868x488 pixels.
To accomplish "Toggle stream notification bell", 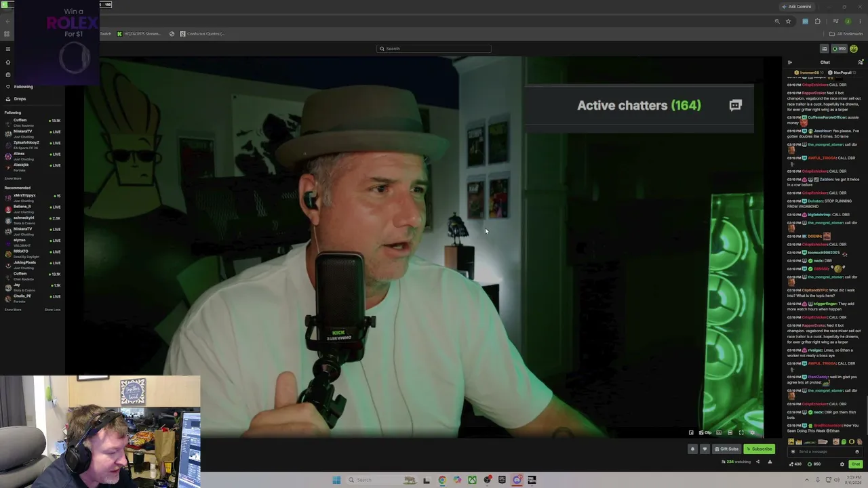I will 692,449.
